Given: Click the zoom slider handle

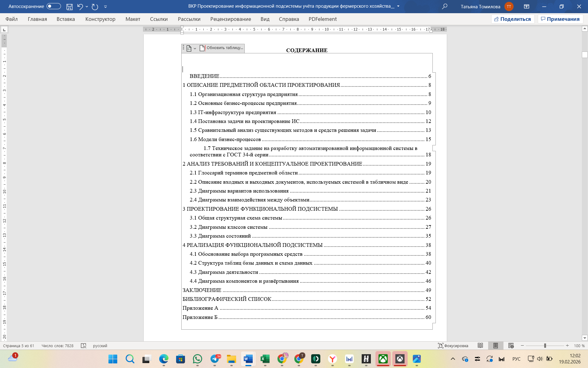Looking at the screenshot, I should 545,346.
